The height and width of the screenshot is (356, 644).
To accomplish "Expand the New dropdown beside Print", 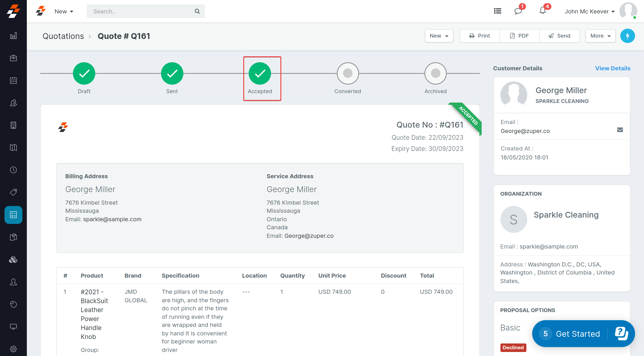I will (439, 36).
